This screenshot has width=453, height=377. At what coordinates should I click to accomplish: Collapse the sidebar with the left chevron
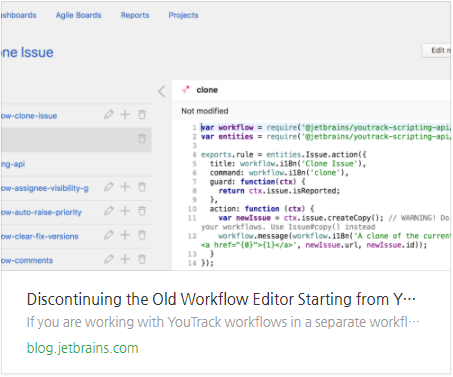(x=162, y=91)
